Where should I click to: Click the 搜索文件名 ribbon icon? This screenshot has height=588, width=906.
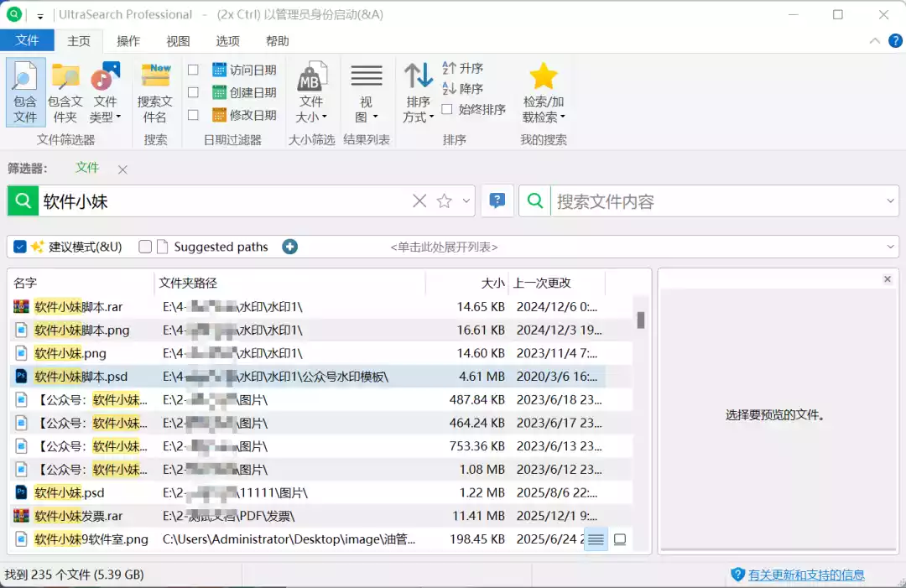(x=155, y=91)
